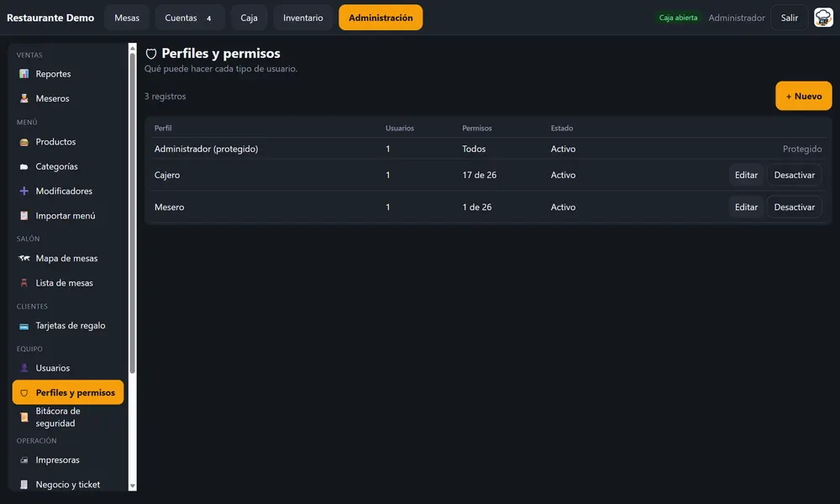Viewport: 840px width, 504px height.
Task: Click the '17 de 26' permissions cell
Action: (x=480, y=176)
